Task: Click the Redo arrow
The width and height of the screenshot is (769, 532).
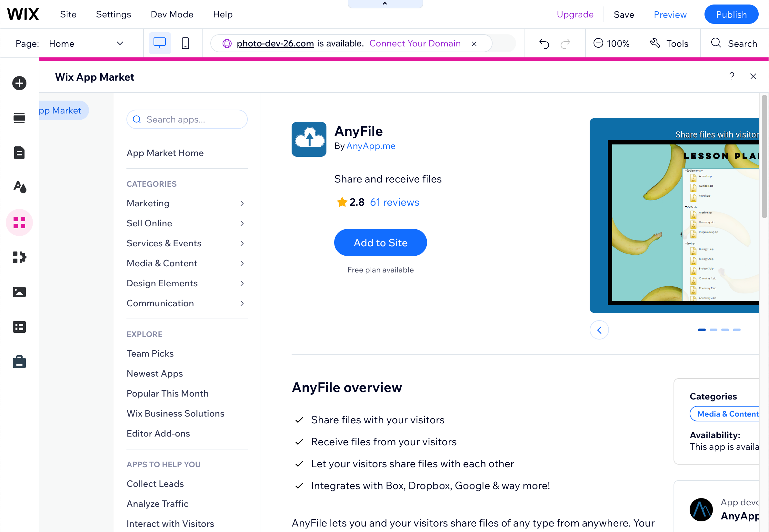Action: point(565,44)
